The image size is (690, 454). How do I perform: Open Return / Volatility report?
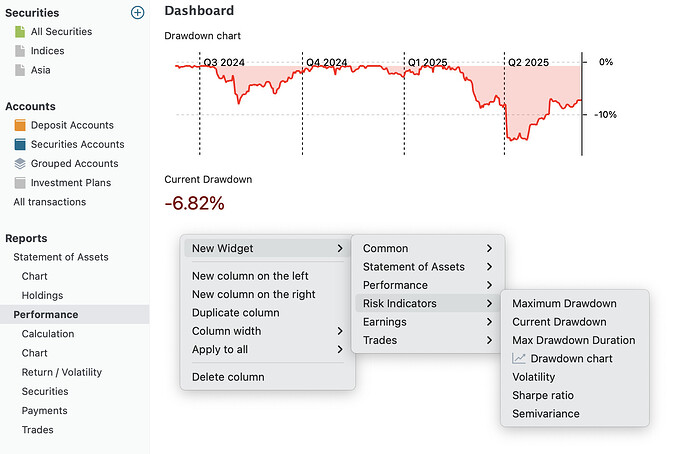click(61, 372)
